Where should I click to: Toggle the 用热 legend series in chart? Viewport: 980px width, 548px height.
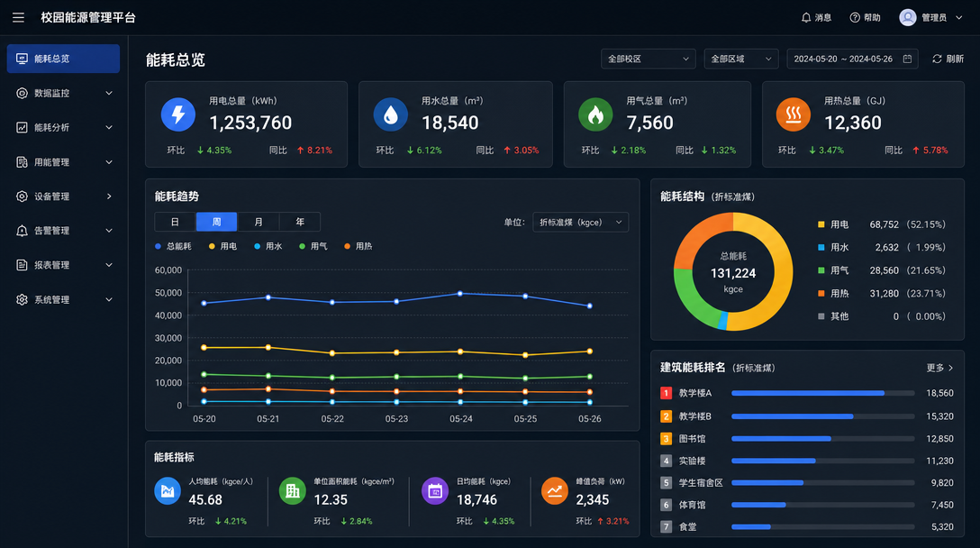point(358,246)
